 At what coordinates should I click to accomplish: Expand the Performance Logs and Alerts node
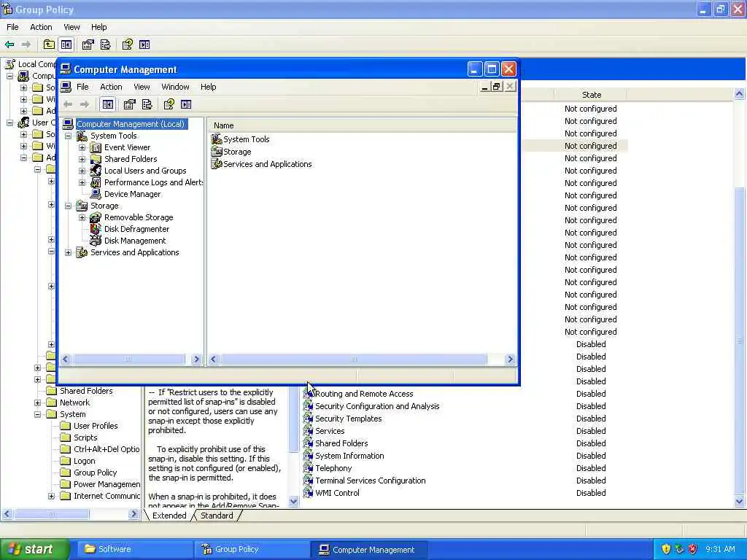[x=82, y=182]
